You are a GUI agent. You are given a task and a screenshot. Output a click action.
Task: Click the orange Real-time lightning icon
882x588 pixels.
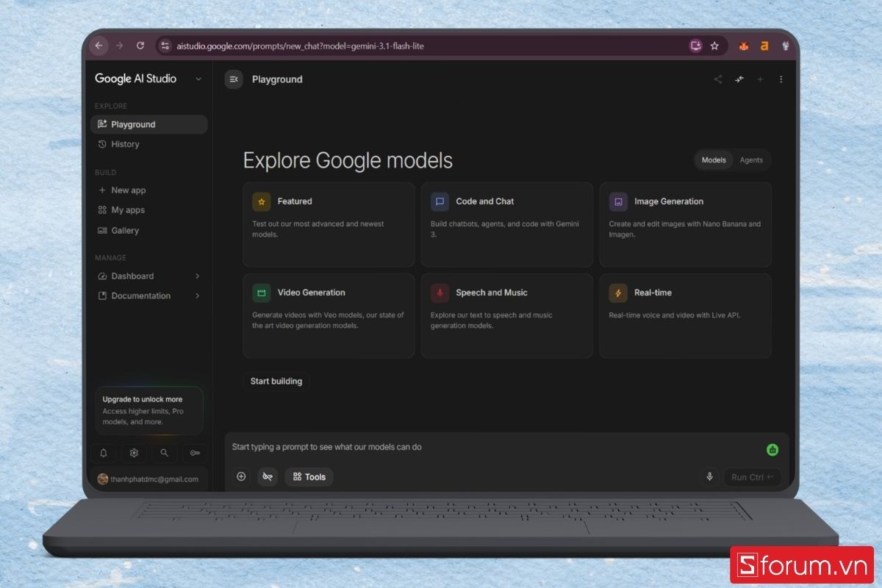pos(618,293)
